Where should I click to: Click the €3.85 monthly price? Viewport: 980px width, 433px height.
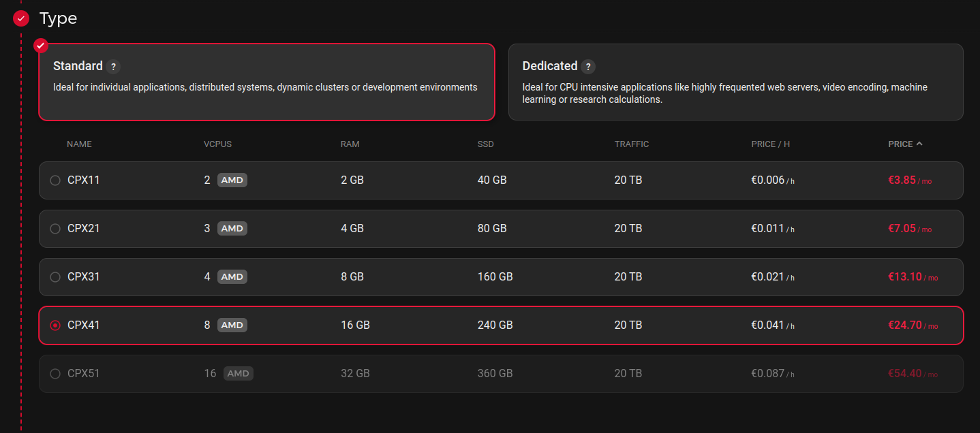(x=901, y=180)
